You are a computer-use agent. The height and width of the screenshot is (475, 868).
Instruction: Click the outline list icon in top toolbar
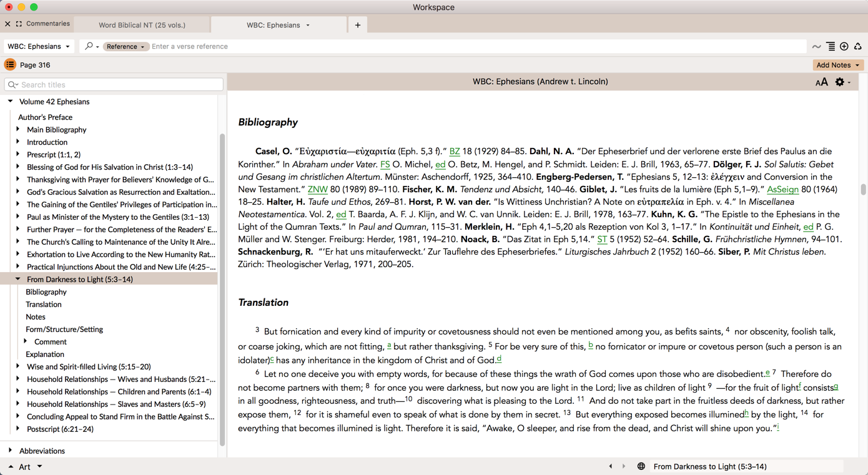tap(831, 46)
